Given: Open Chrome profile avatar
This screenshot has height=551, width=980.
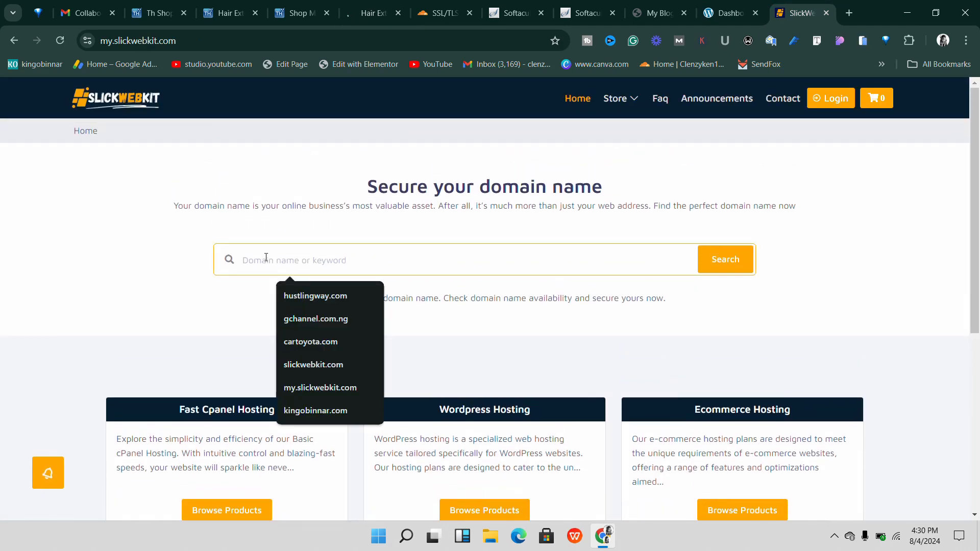Looking at the screenshot, I should (x=943, y=40).
